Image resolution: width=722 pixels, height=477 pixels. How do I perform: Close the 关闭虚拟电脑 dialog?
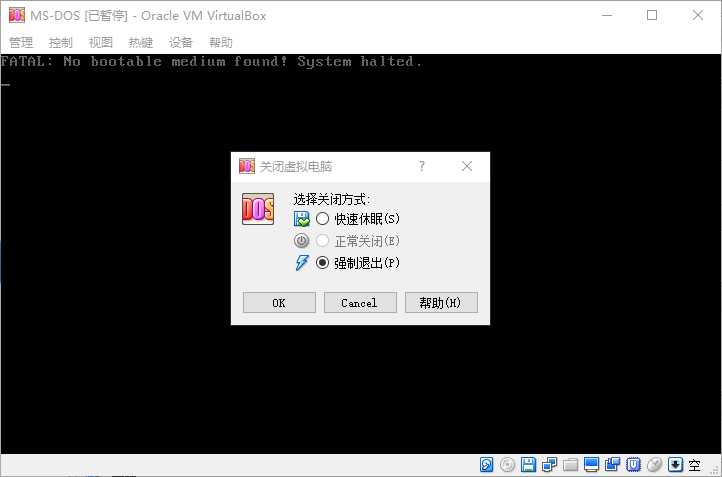467,166
